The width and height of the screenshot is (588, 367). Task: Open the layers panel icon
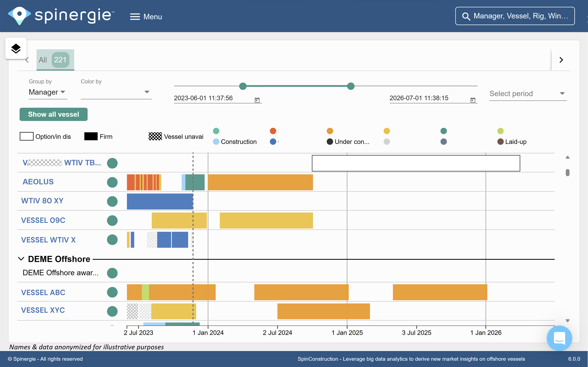click(x=16, y=48)
